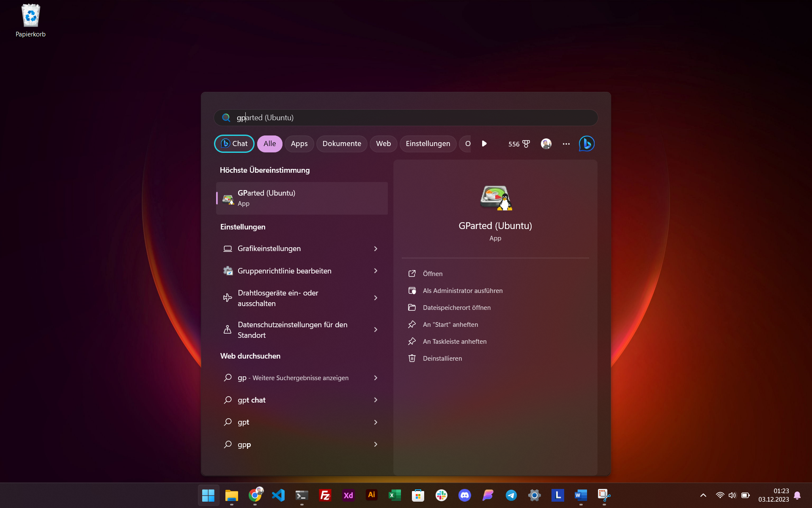Expand hidden icons in the system tray

click(703, 495)
